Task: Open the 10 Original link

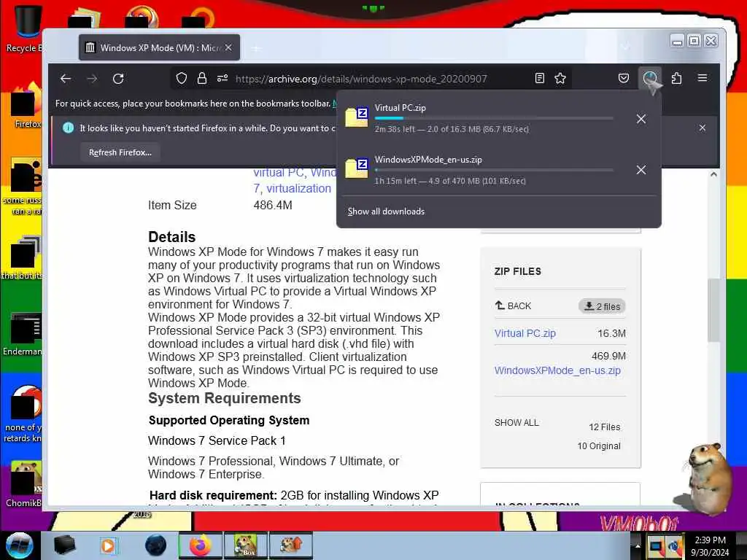Action: point(599,446)
